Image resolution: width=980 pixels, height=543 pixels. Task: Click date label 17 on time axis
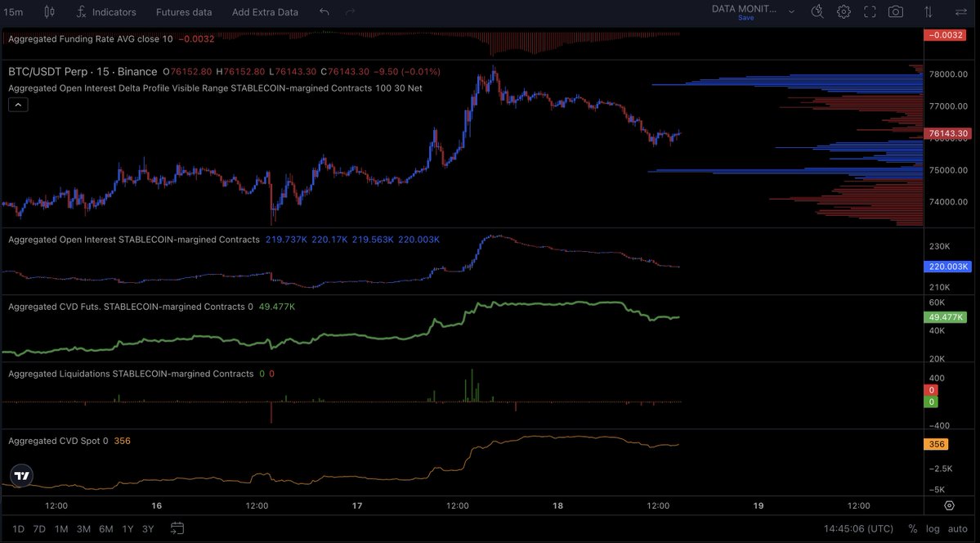point(357,505)
